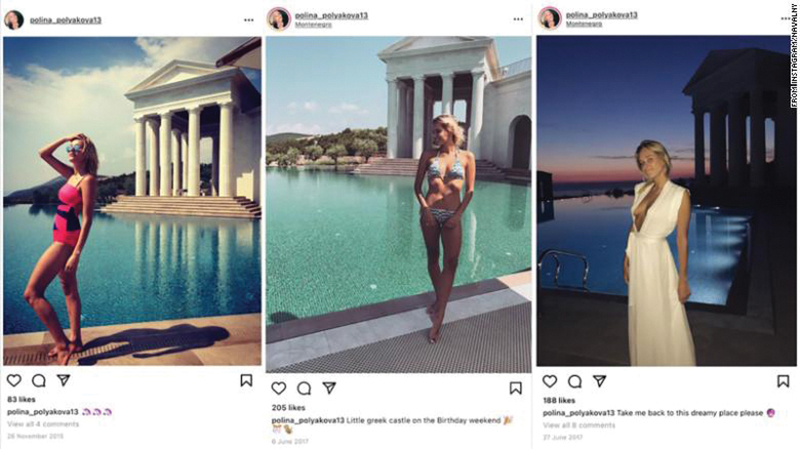Image resolution: width=800 pixels, height=449 pixels.
Task: Save the Little greek castle post
Action: click(516, 388)
